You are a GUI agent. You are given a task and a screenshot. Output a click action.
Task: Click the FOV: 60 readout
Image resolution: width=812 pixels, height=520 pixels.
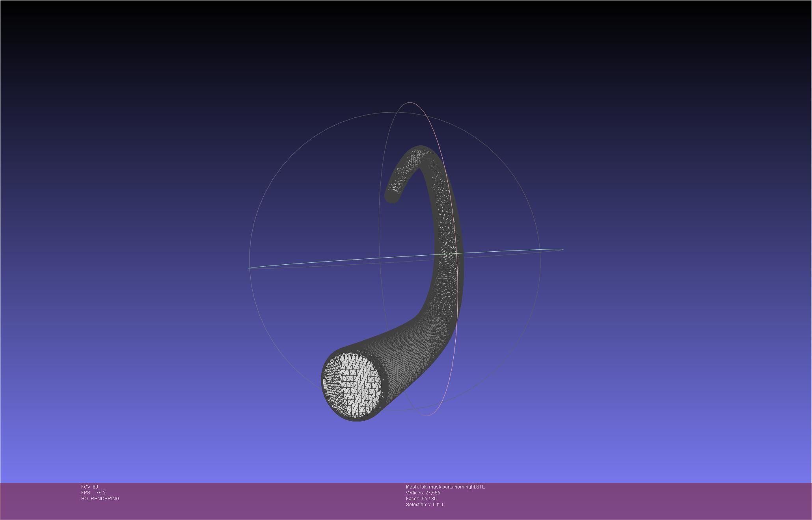click(89, 487)
